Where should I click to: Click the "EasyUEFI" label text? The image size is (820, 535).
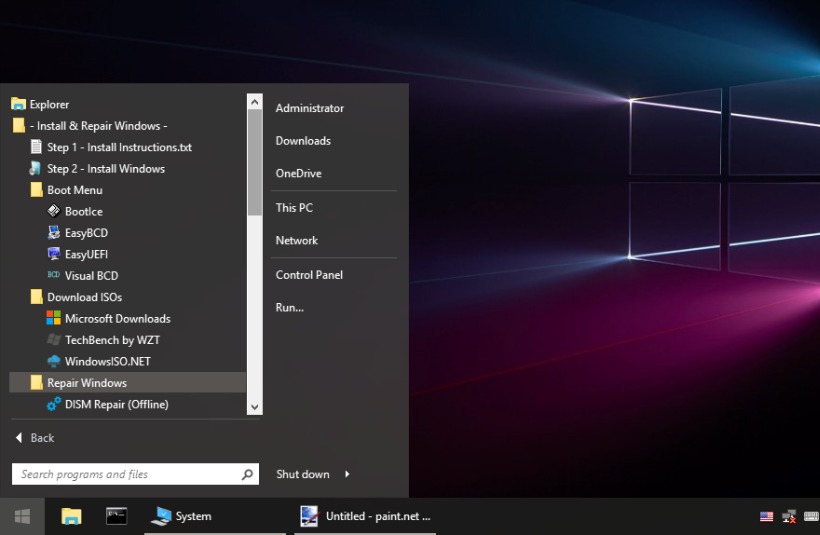86,254
